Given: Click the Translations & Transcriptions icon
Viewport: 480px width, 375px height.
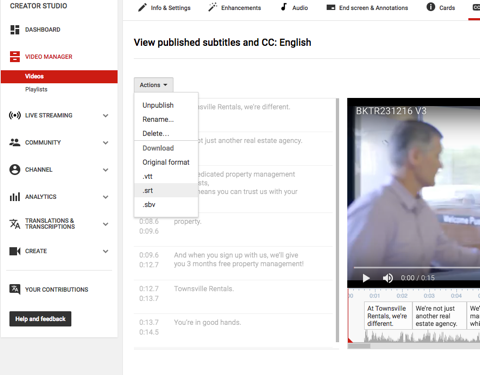Looking at the screenshot, I should tap(15, 224).
